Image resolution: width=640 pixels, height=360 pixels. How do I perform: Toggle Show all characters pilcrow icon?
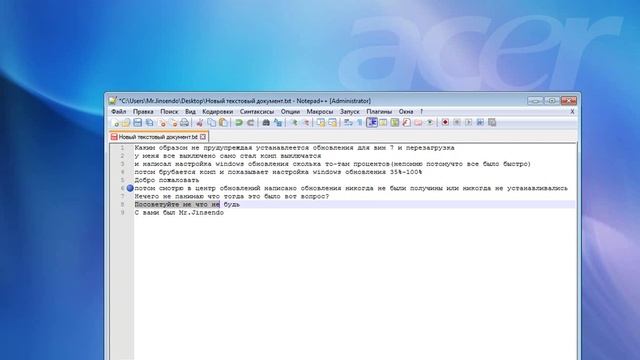[x=360, y=122]
